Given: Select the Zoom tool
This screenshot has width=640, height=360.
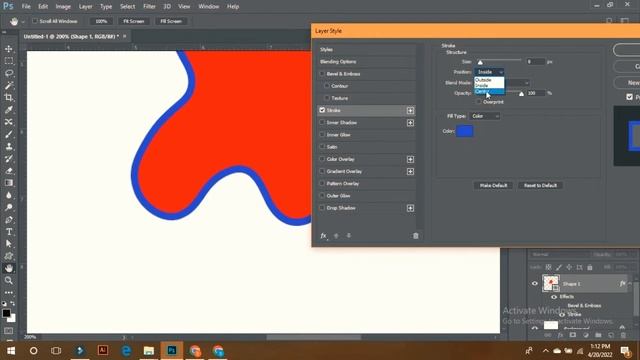Looking at the screenshot, I should 9,280.
